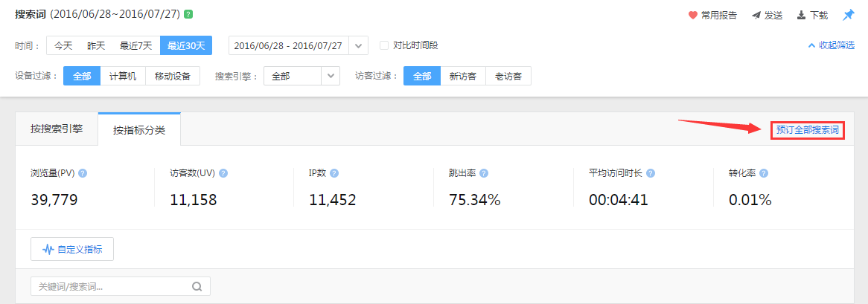This screenshot has height=304, width=868.
Task: Open the date range dropdown
Action: (x=359, y=45)
